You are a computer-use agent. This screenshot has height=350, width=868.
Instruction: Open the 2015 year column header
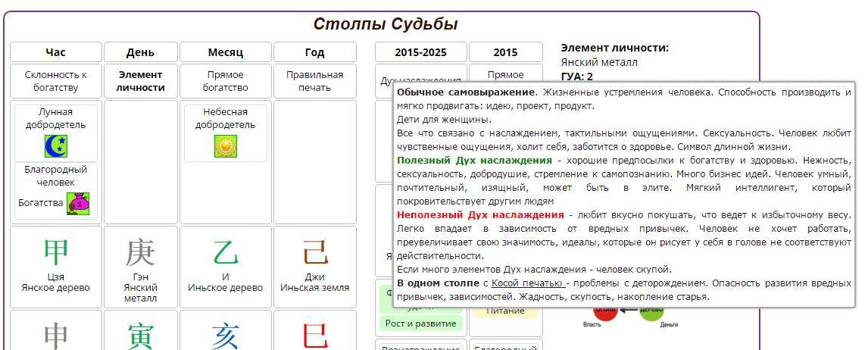tap(505, 52)
